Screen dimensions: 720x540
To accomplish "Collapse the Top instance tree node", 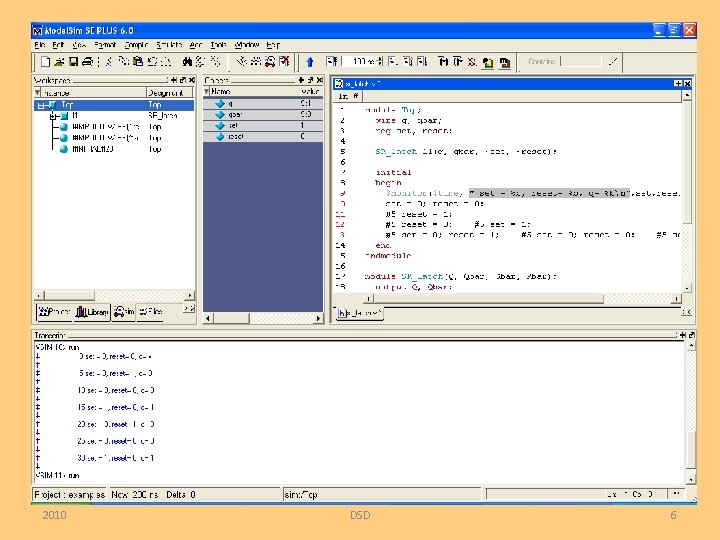I will pos(39,104).
